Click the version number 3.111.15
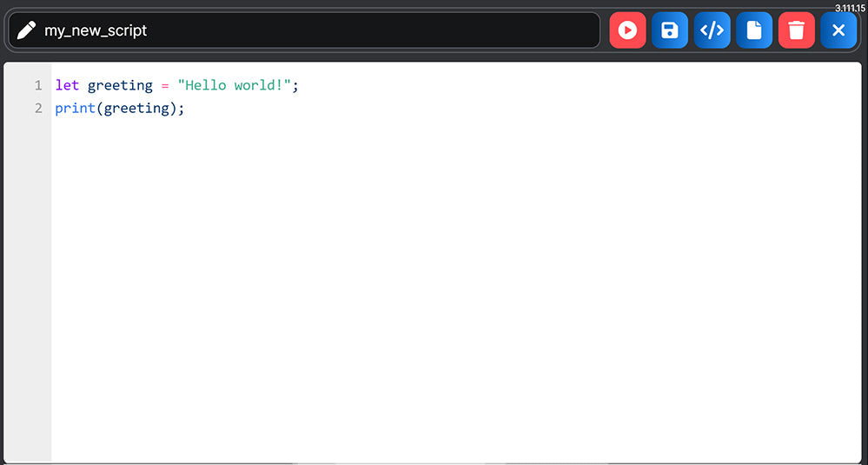 coord(849,8)
